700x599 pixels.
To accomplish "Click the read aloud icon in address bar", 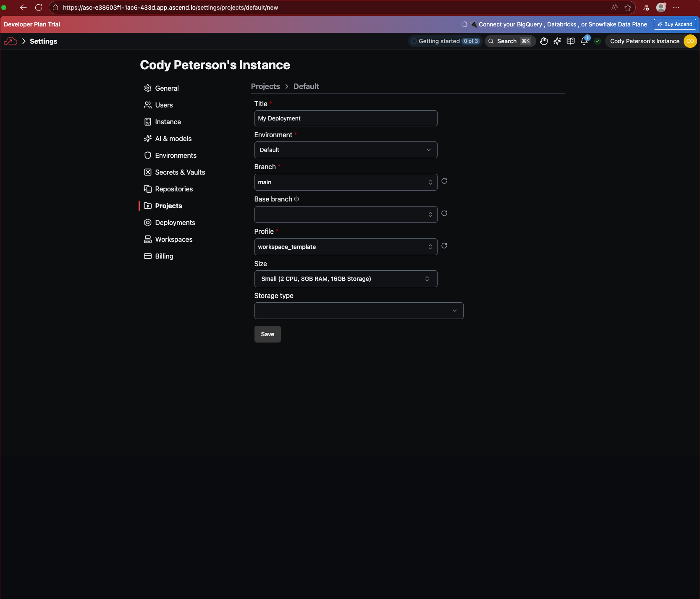I will (x=614, y=8).
